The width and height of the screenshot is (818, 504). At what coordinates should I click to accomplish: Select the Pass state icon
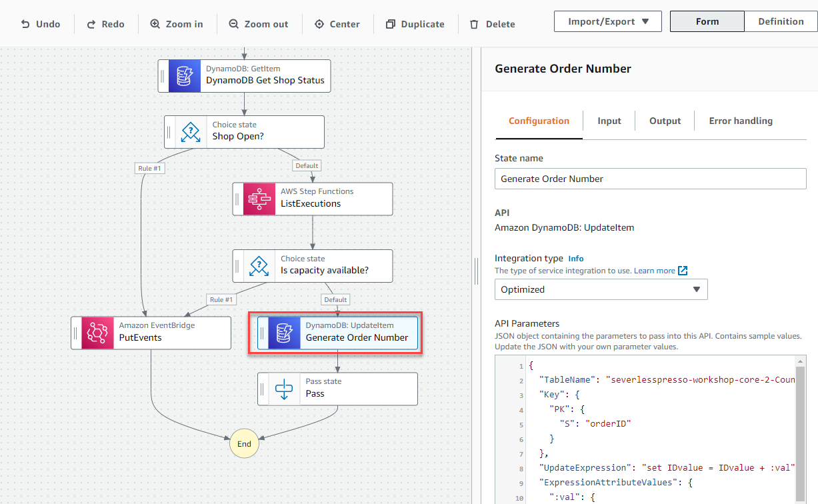click(285, 389)
